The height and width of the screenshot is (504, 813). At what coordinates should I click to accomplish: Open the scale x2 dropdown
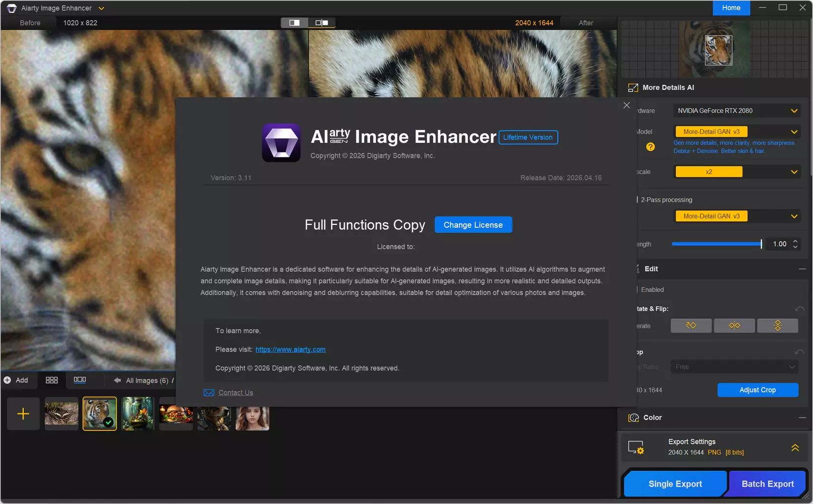coord(737,172)
